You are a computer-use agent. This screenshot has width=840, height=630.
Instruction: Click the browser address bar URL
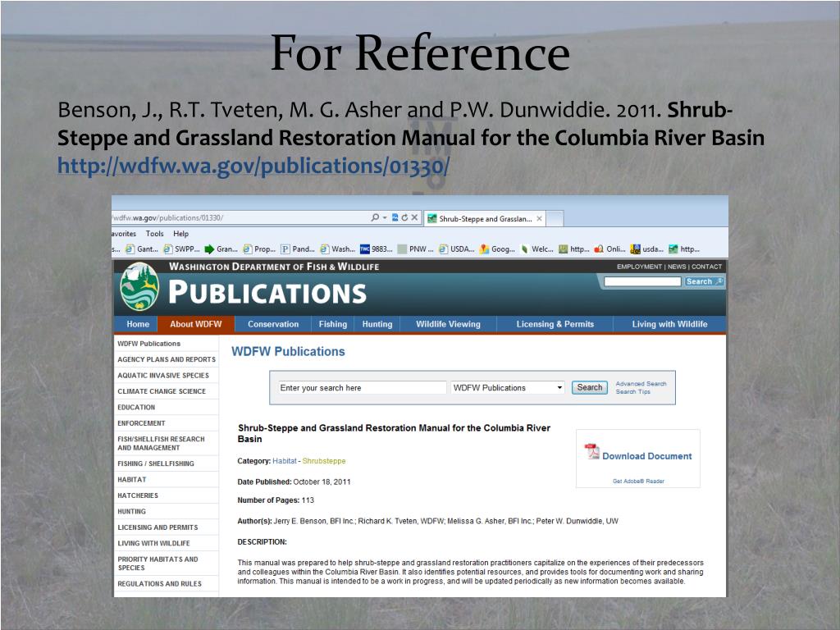click(x=167, y=218)
